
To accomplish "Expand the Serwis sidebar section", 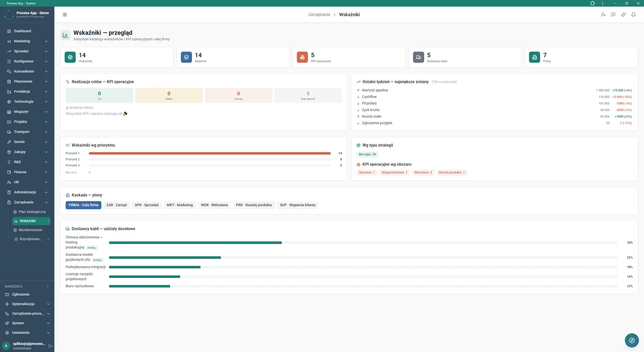I will point(27,142).
